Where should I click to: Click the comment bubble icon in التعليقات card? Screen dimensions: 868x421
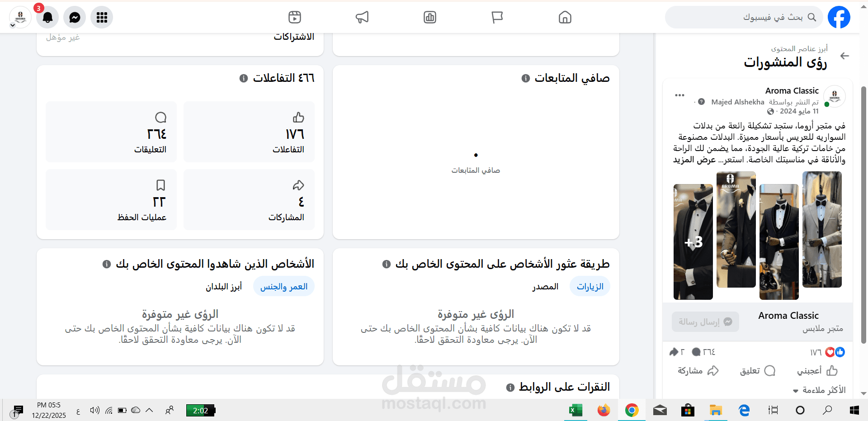(160, 118)
